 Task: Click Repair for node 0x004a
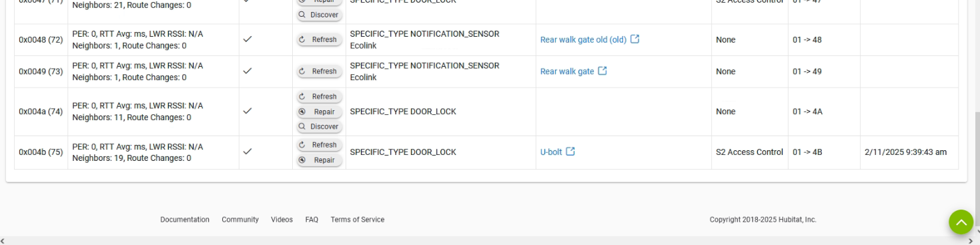tap(319, 111)
